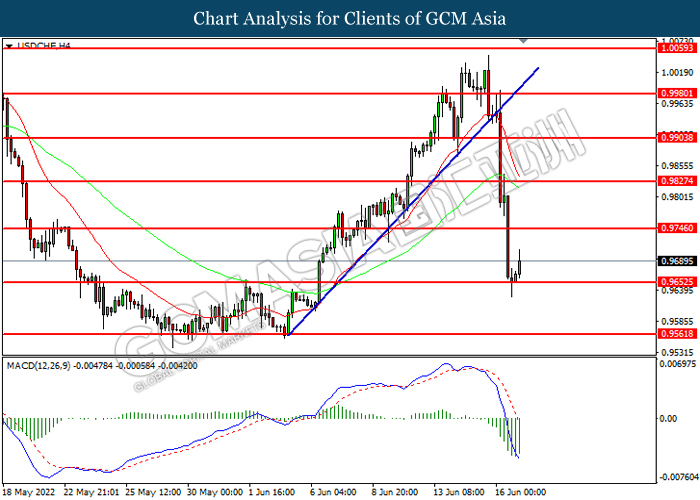The height and width of the screenshot is (500, 700).
Task: Click the 18 May 2022 date label
Action: click(x=29, y=492)
